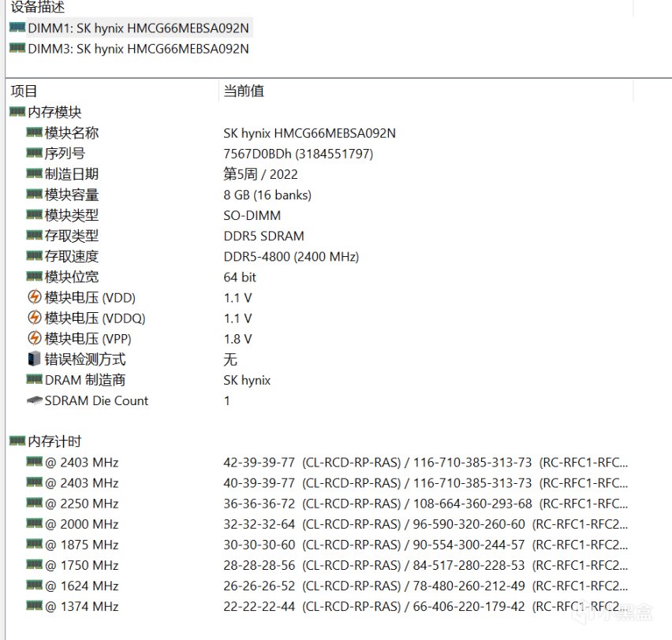Select the @ 1875 MHz label

pyautogui.click(x=81, y=545)
